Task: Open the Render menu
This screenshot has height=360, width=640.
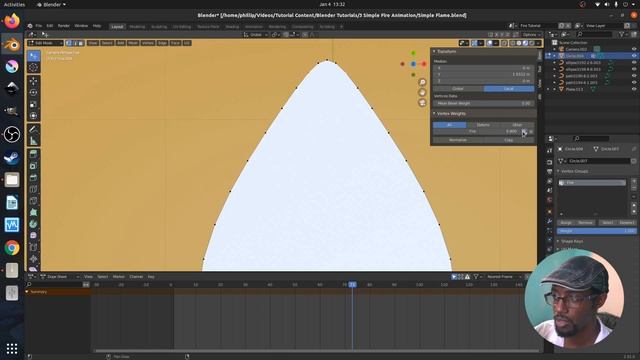Action: 64,26
